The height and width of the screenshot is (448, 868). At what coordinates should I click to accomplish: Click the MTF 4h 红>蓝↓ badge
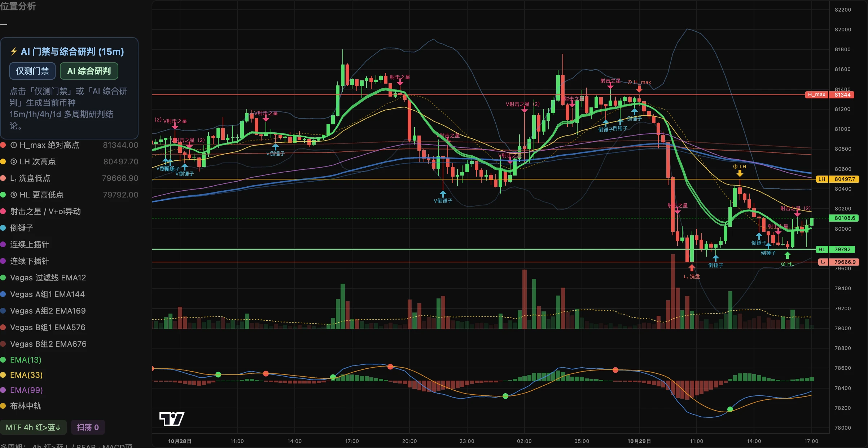[33, 427]
